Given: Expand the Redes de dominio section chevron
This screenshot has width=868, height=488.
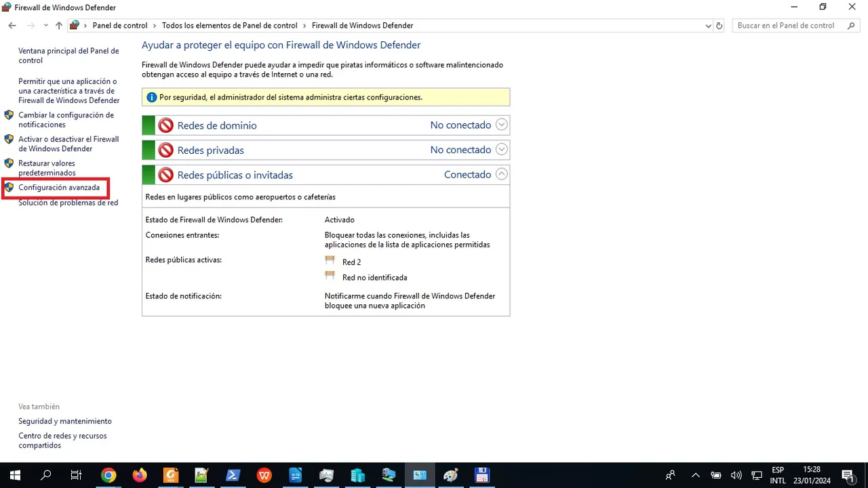Looking at the screenshot, I should coord(501,125).
